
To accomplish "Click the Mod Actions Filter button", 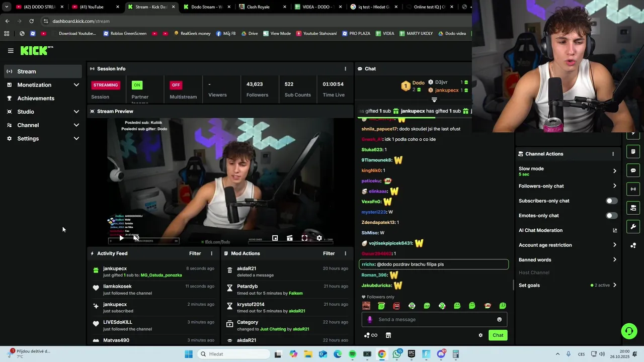I will tap(329, 253).
